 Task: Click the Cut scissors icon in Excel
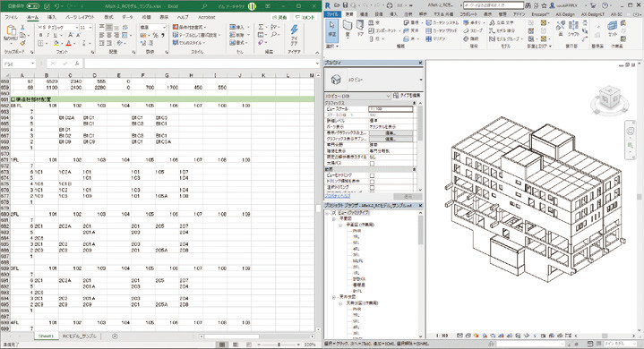[22, 27]
